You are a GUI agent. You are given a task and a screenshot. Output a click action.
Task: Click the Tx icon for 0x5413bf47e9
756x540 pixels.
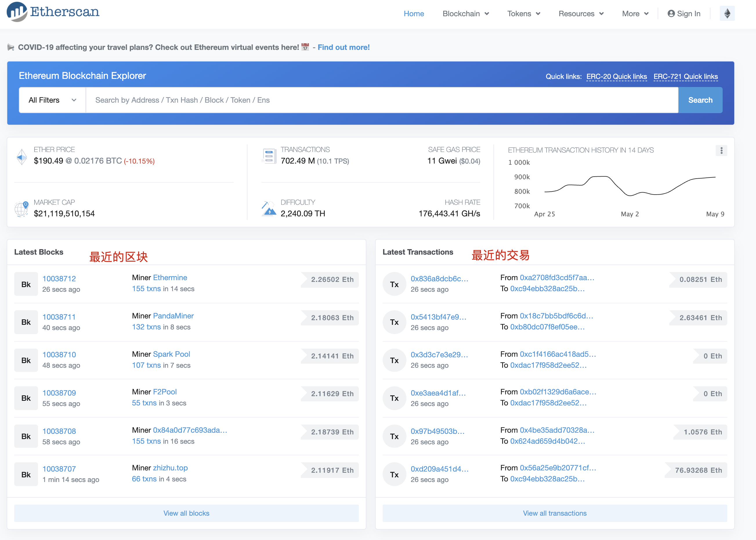click(395, 322)
